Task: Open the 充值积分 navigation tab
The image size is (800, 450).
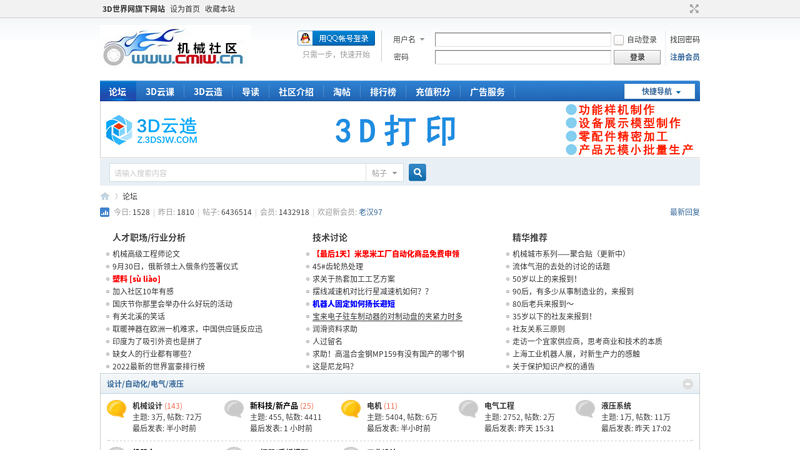Action: pos(433,92)
